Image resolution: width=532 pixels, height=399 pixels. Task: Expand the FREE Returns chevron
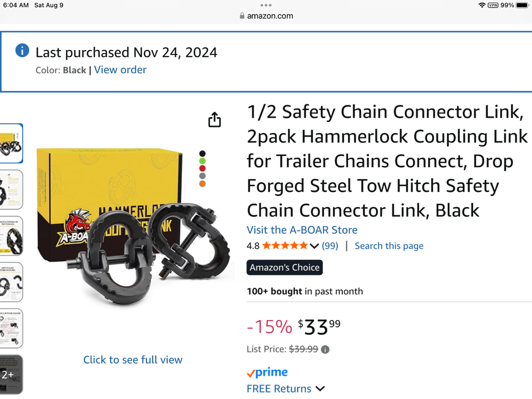pyautogui.click(x=320, y=389)
